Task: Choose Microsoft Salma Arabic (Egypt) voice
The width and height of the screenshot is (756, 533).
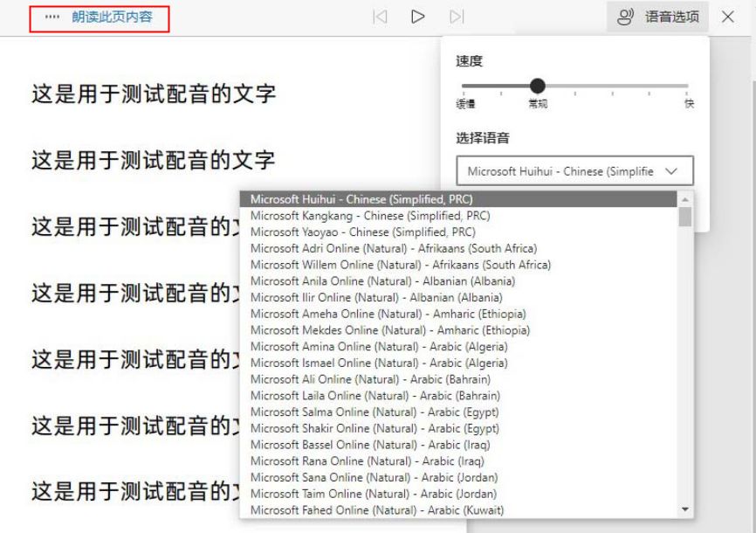Action: [458, 412]
